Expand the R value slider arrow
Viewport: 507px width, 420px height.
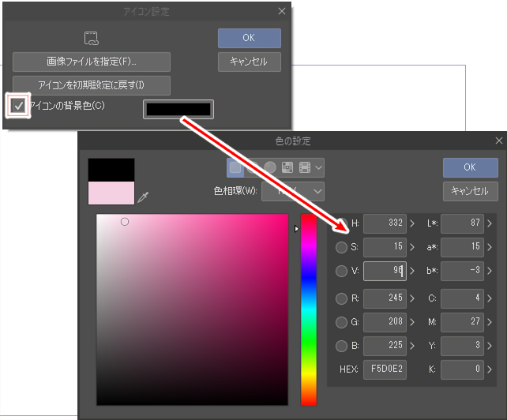[412, 298]
